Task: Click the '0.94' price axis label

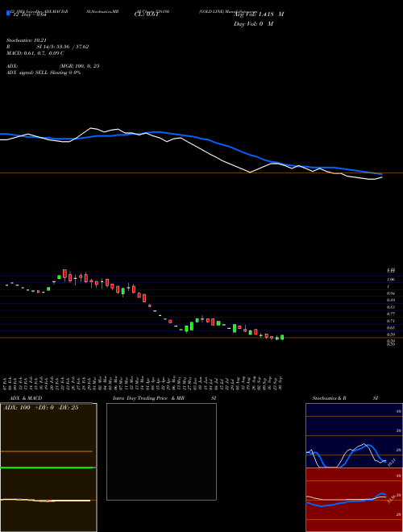Action: point(391,293)
